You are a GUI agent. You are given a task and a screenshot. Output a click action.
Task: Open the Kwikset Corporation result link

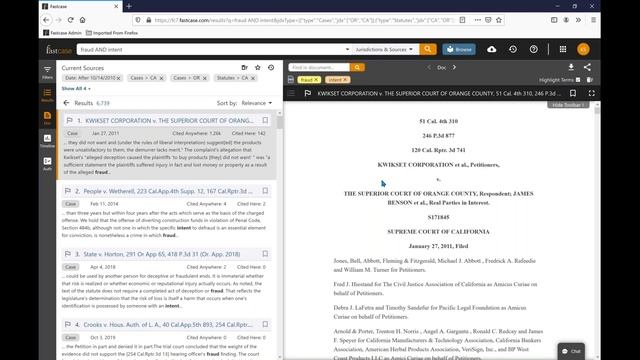169,120
